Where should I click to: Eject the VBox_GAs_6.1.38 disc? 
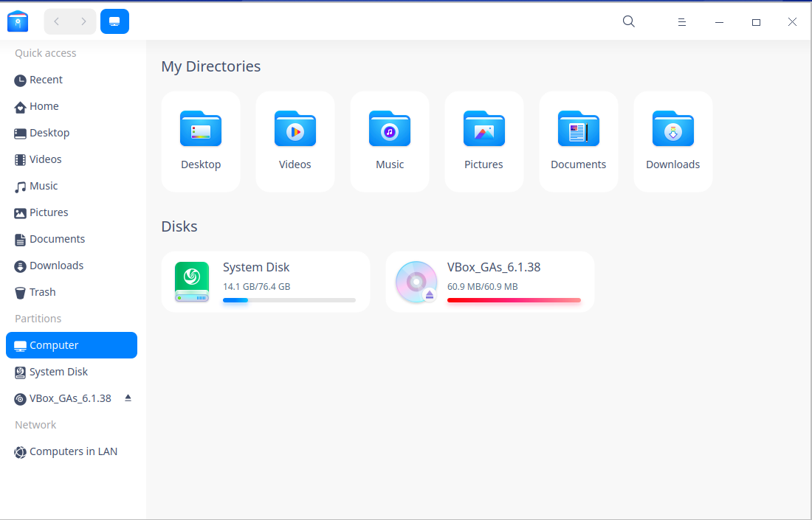(x=127, y=398)
